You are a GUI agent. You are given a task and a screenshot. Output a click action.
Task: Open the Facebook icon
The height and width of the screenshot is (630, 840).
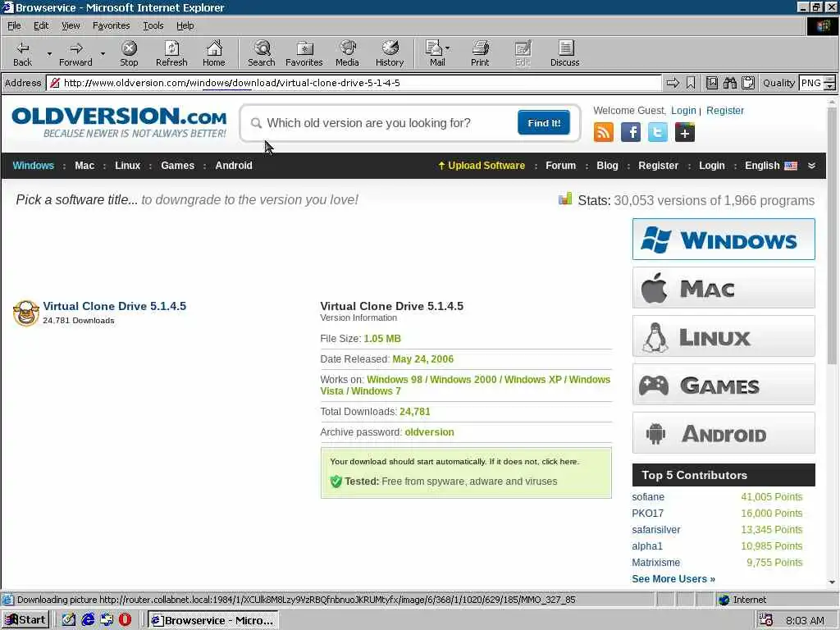click(x=631, y=132)
